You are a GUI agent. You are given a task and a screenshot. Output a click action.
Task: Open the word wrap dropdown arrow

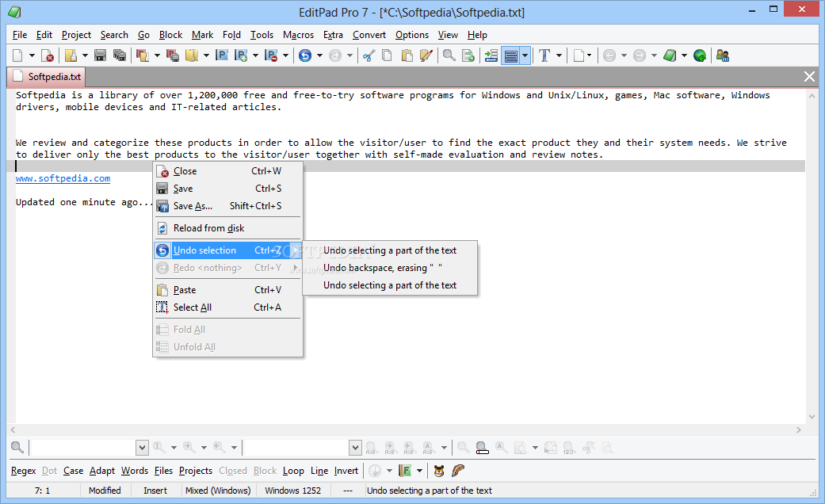coord(525,55)
